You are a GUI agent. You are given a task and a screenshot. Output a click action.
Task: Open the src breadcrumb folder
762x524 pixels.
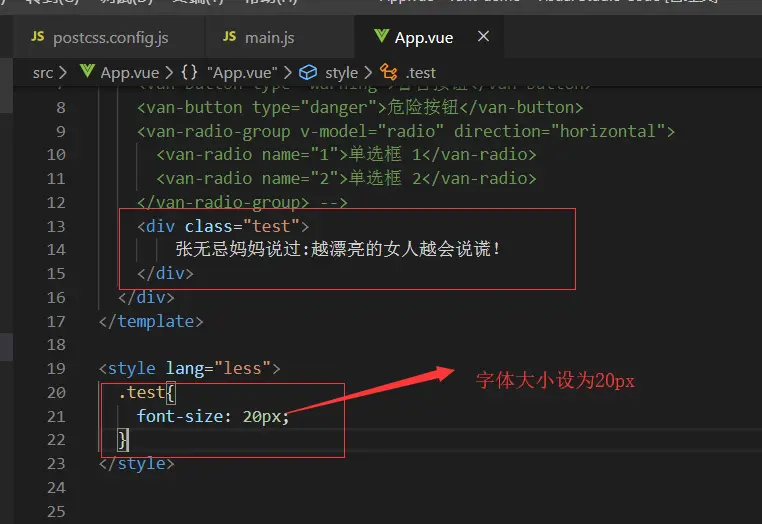click(x=43, y=73)
